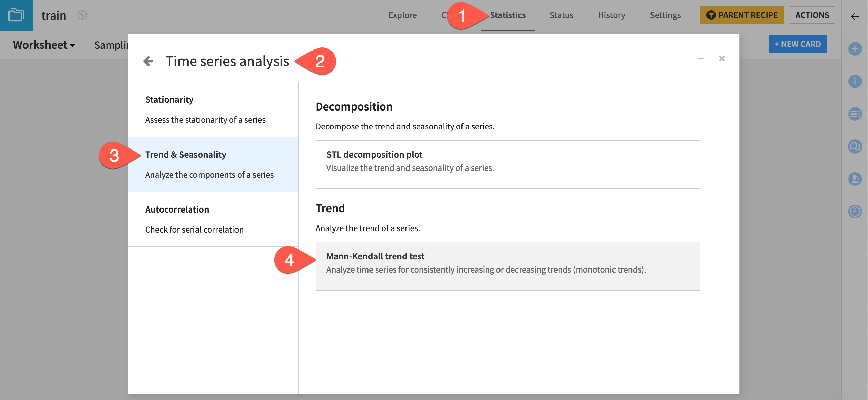Click the New Card button
868x400 pixels.
pos(798,44)
